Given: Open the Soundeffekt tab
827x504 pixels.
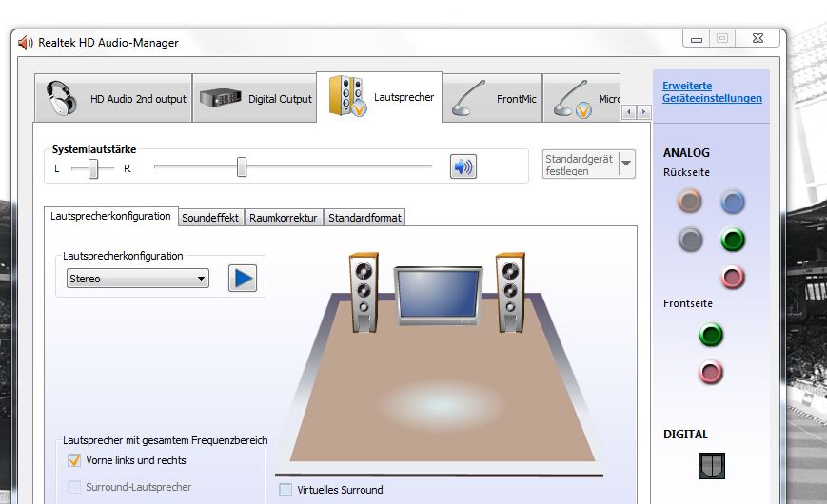Looking at the screenshot, I should point(210,217).
